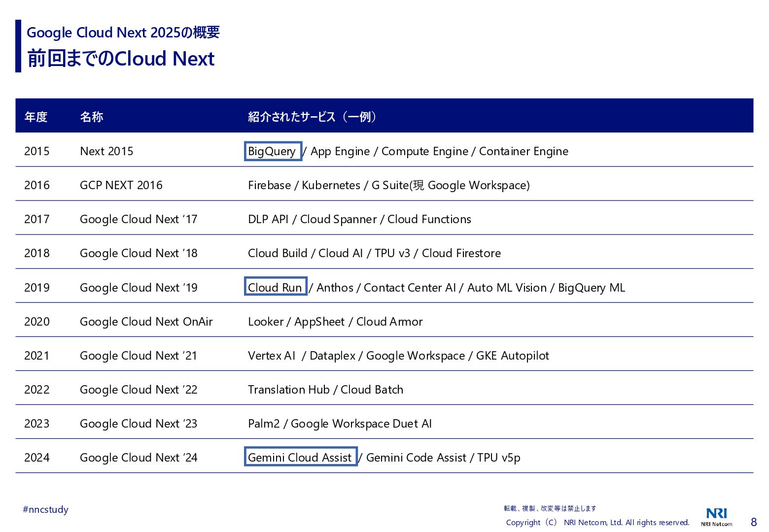Click the copyright notice text

click(x=597, y=522)
